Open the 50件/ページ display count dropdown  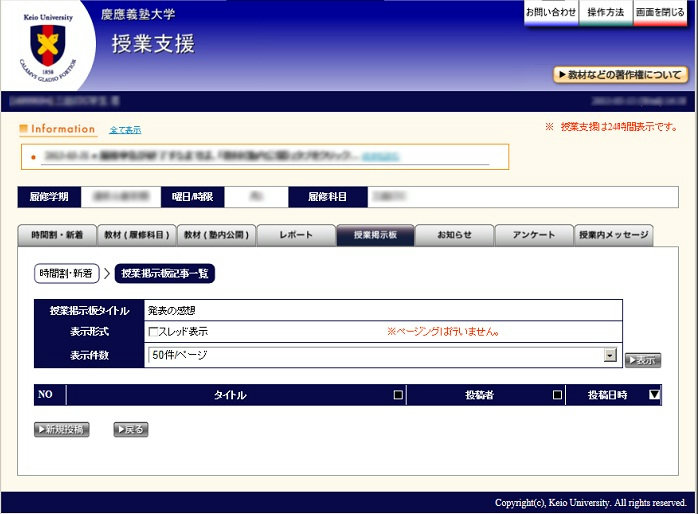(609, 355)
